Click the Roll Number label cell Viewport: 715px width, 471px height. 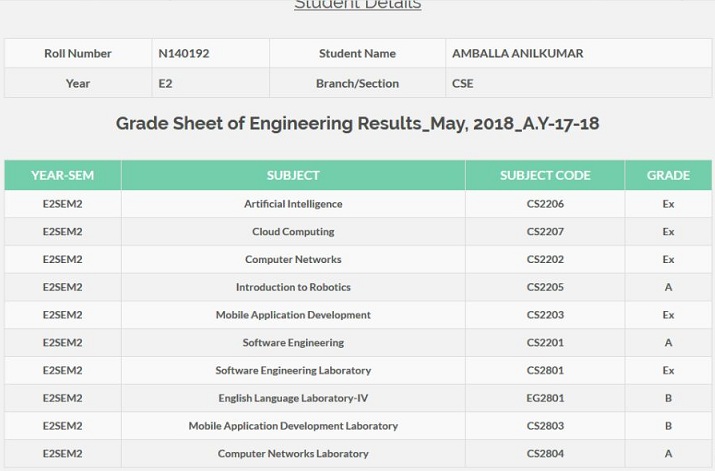click(x=78, y=53)
